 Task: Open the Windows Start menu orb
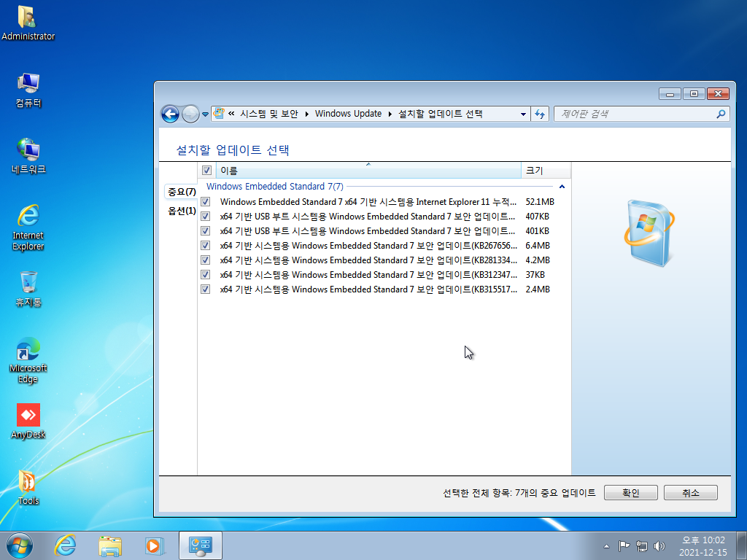pos(20,545)
